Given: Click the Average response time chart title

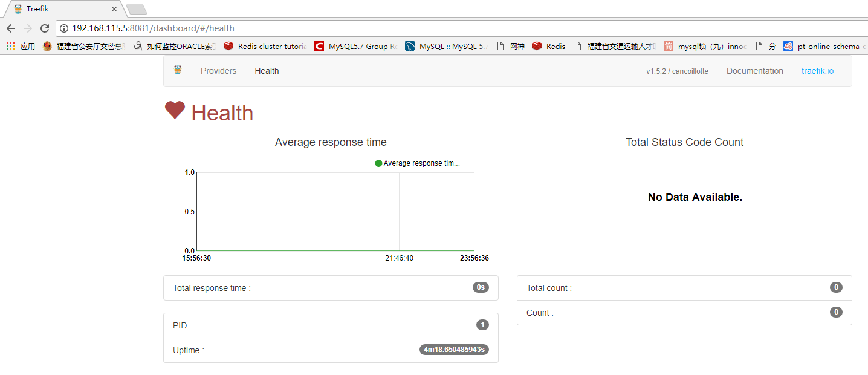Looking at the screenshot, I should pos(331,142).
